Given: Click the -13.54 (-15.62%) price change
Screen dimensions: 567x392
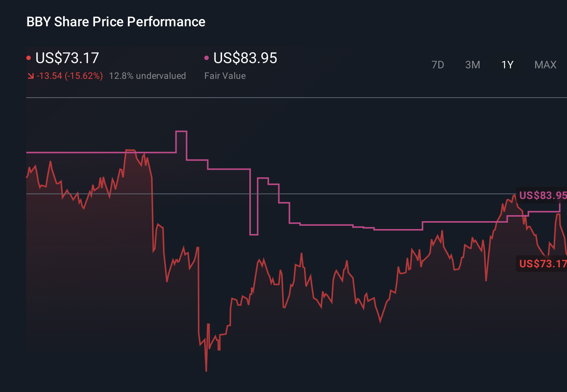Looking at the screenshot, I should pyautogui.click(x=69, y=76).
